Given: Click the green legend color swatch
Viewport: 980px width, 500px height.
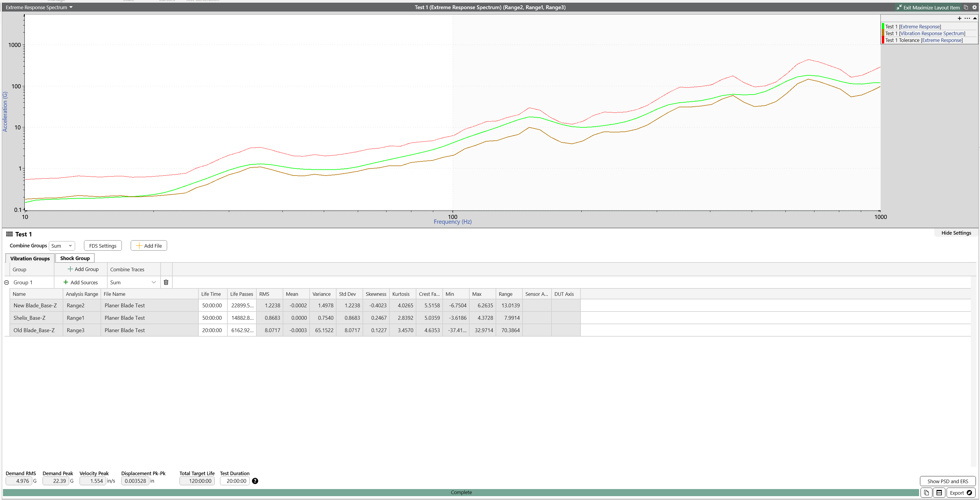Looking at the screenshot, I should pyautogui.click(x=883, y=26).
